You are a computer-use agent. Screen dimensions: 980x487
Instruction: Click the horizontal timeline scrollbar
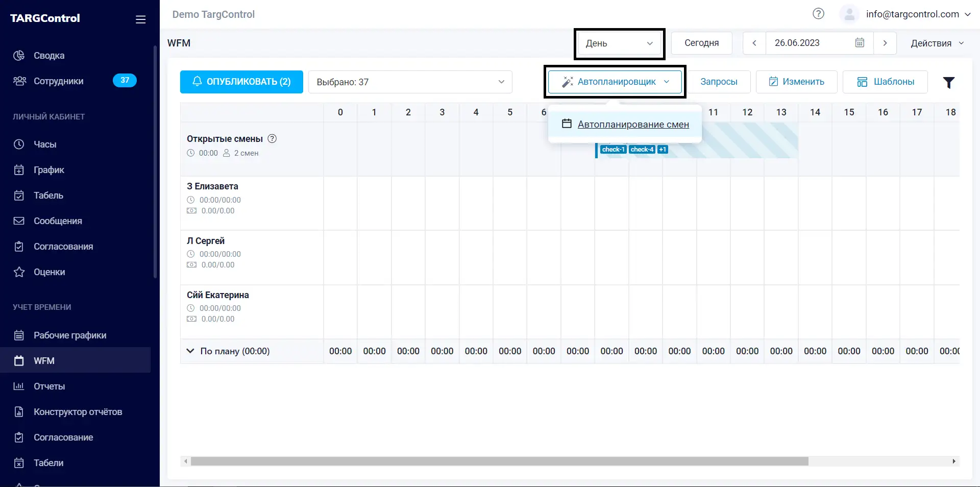pos(499,461)
